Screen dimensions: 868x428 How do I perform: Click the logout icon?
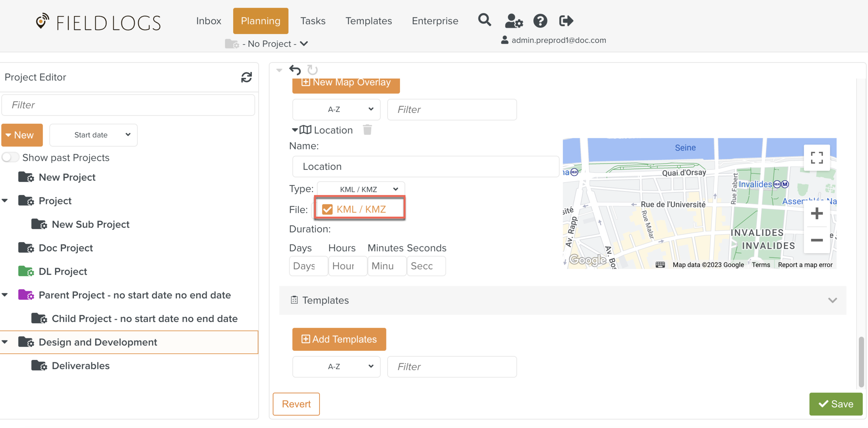click(566, 21)
